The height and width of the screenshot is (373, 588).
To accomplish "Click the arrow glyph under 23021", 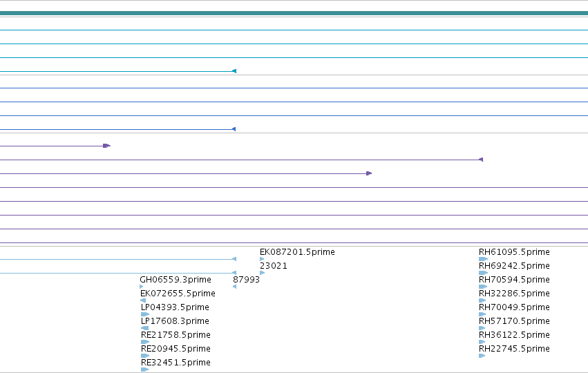I will pos(262,273).
